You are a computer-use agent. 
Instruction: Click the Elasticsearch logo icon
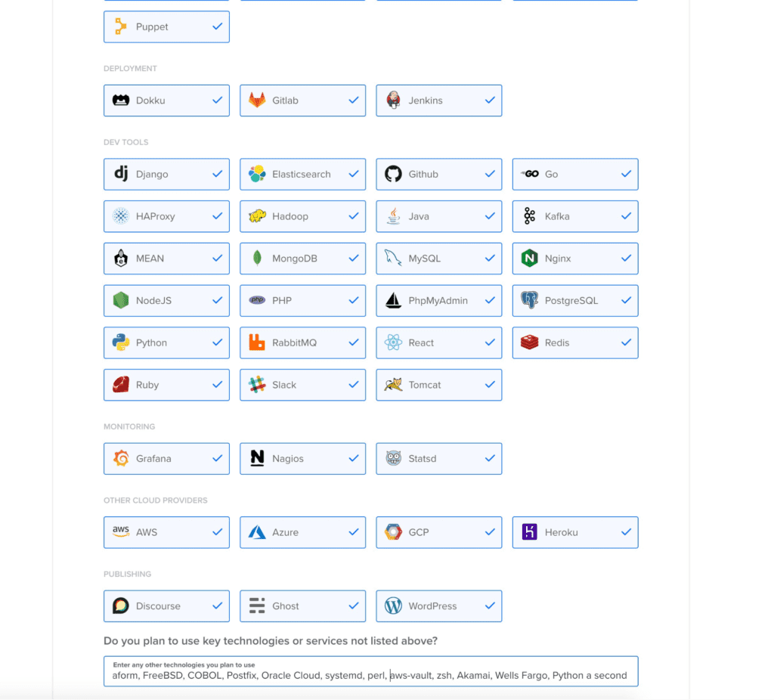coord(257,174)
